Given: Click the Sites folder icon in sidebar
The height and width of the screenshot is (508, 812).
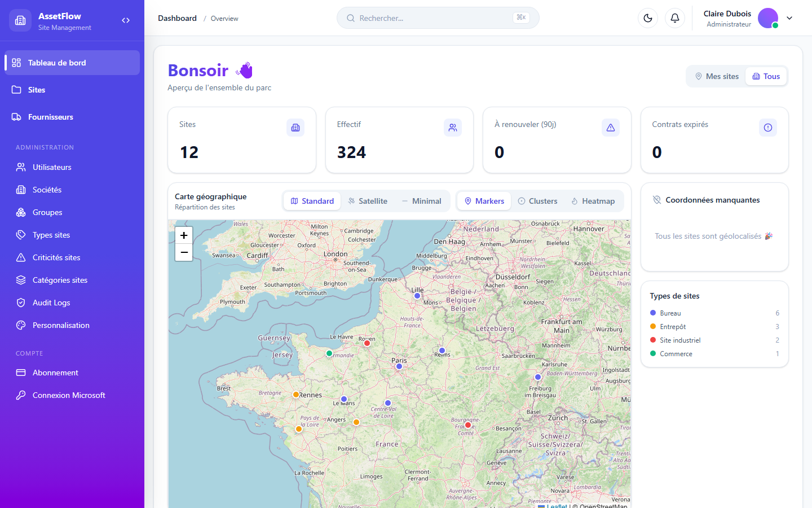Looking at the screenshot, I should pos(16,90).
